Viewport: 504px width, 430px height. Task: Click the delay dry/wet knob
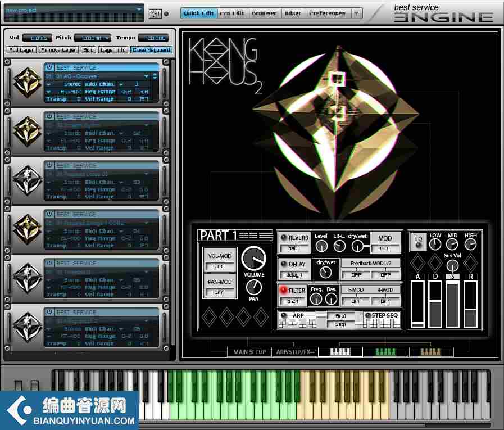(x=325, y=273)
